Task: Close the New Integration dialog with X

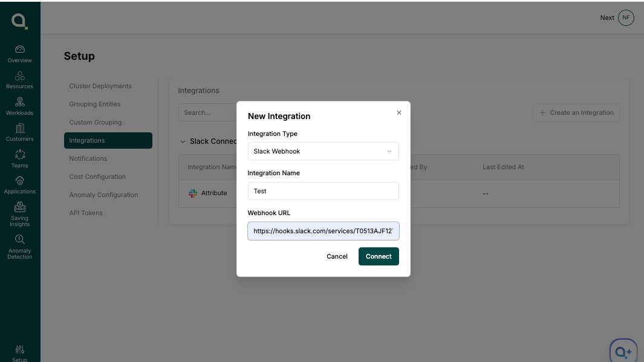Action: (399, 112)
